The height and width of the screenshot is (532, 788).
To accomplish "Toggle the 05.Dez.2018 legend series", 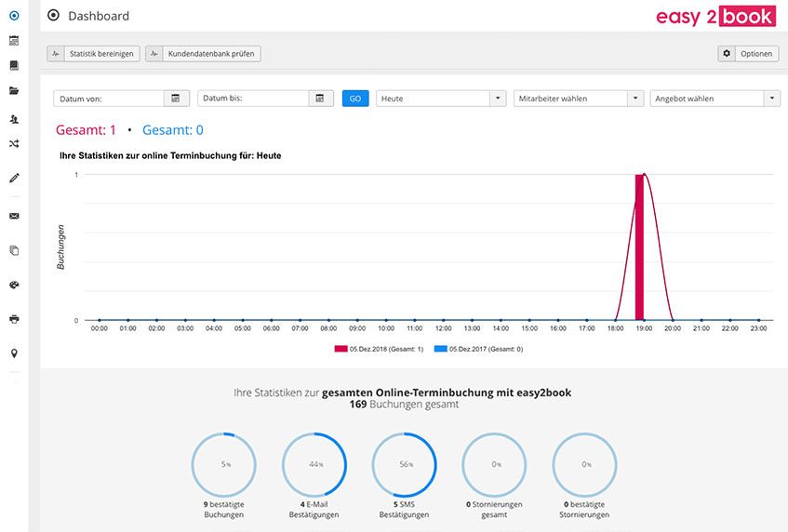I will pos(379,349).
